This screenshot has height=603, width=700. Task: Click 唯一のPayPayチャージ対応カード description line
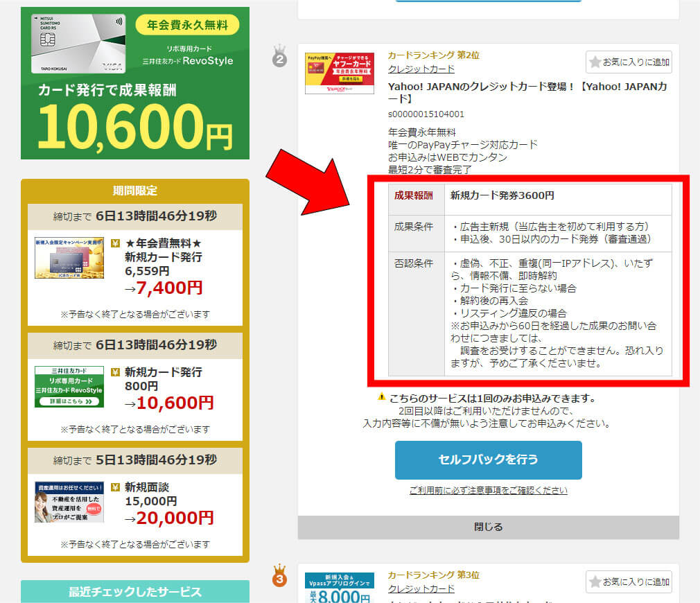[x=463, y=145]
